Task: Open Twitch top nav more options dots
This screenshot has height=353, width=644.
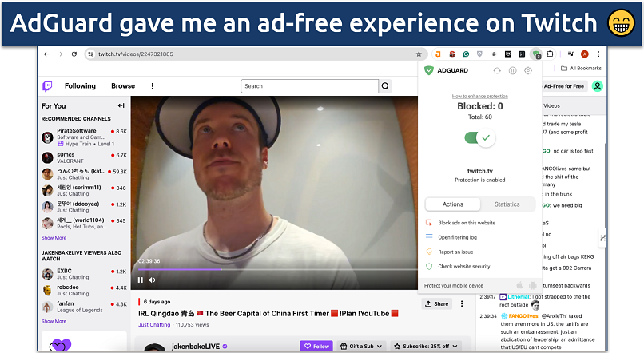Action: tap(153, 86)
